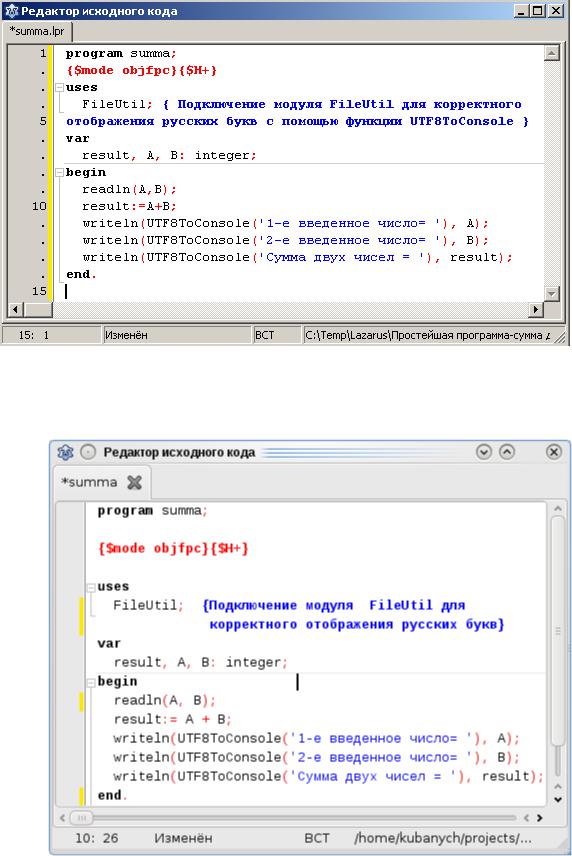Click 'Изменён' status in lower status bar
This screenshot has height=856, width=572.
(183, 838)
